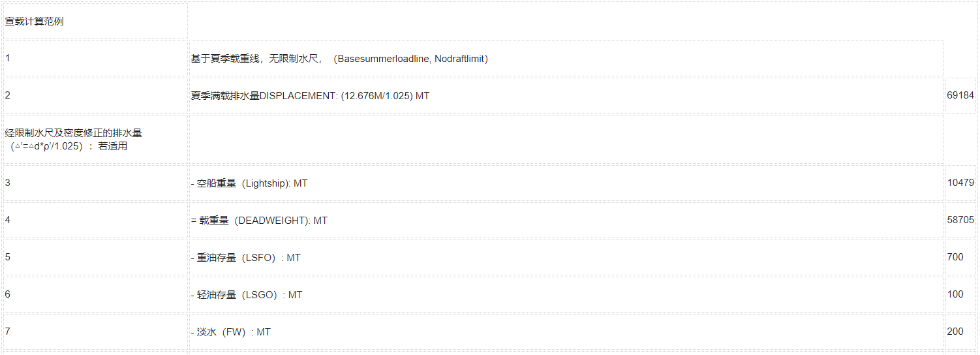Click the 轻油存量 (LSGO) cell
Viewport: 980px width, 355px height.
tap(566, 294)
